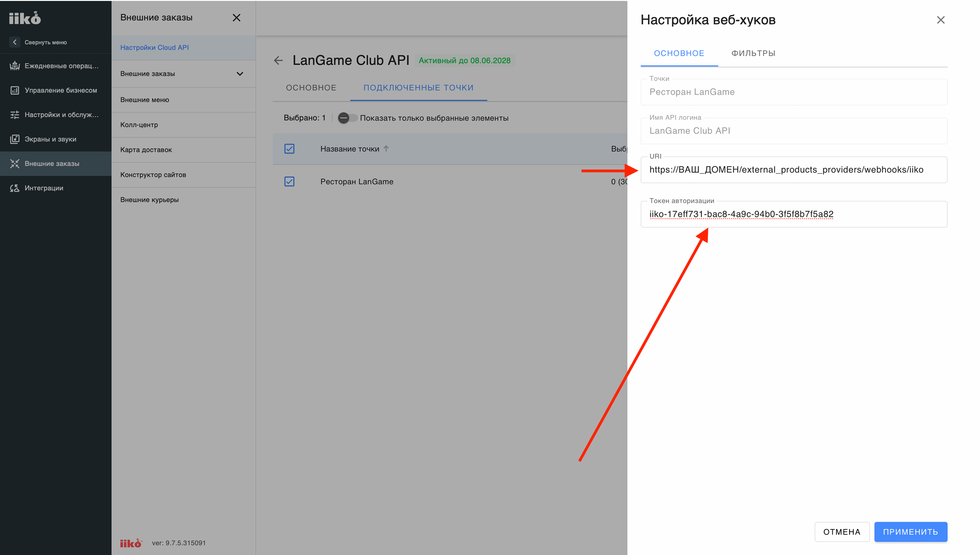Open Screens and sounds icon
980x555 pixels.
[15, 139]
